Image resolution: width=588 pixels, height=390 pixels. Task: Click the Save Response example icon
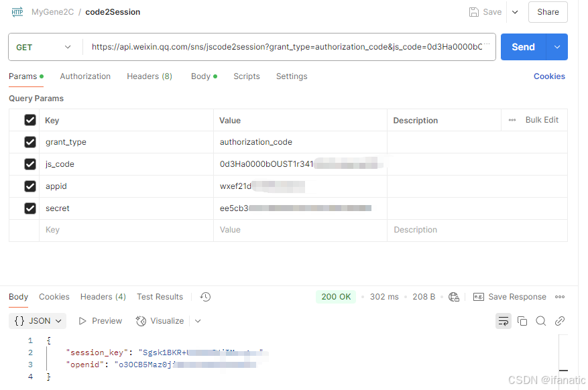tap(479, 297)
